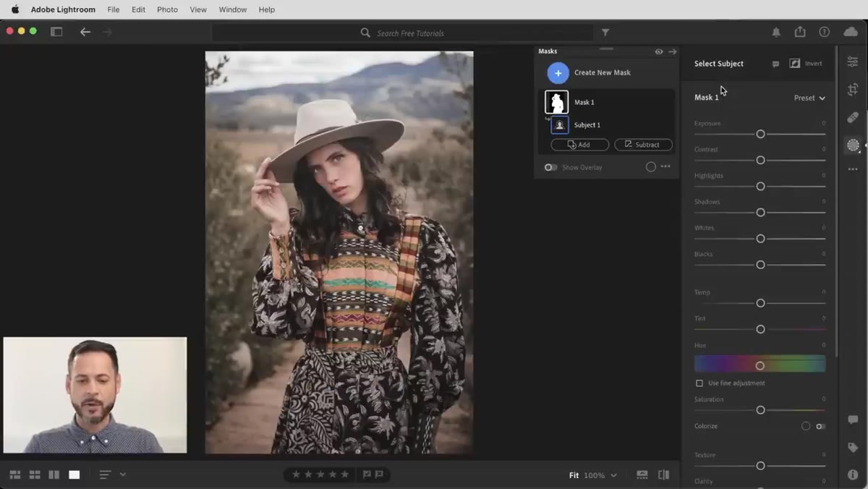Mark photo as rejected flag
The height and width of the screenshot is (489, 868).
coord(378,475)
